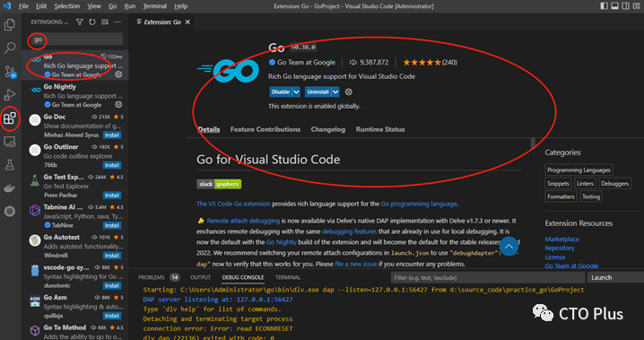Open Extensions panel more actions ellipsis
This screenshot has width=644, height=340.
click(117, 22)
